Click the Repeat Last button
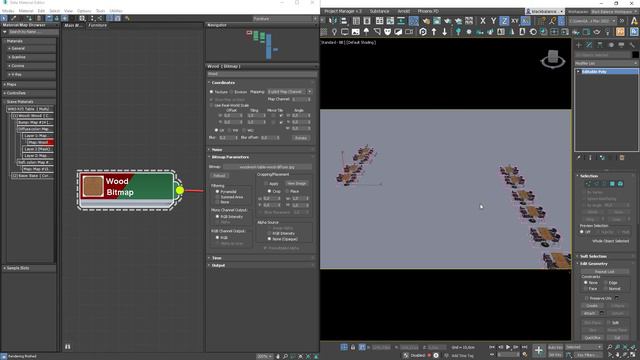The width and height of the screenshot is (640, 360). tap(604, 271)
